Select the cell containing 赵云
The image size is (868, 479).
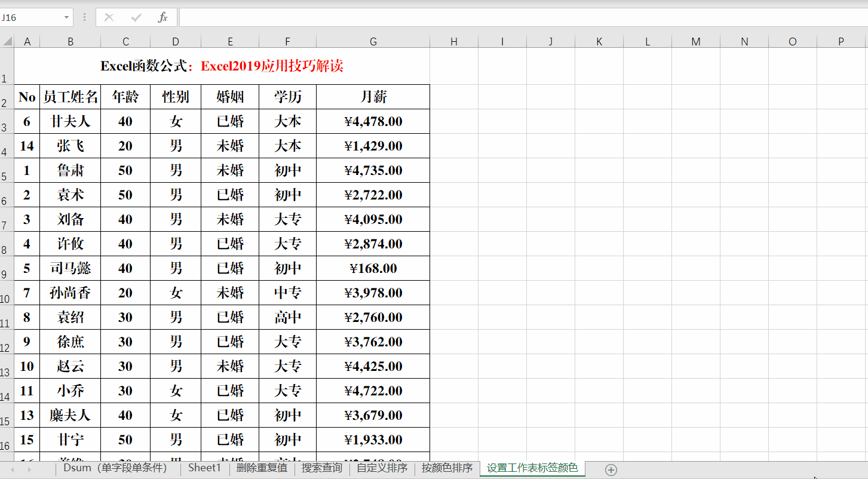click(70, 366)
